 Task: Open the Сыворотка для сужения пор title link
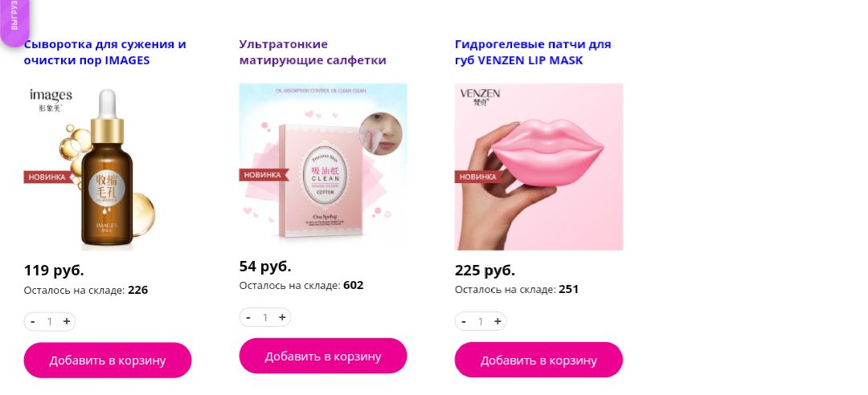(105, 52)
